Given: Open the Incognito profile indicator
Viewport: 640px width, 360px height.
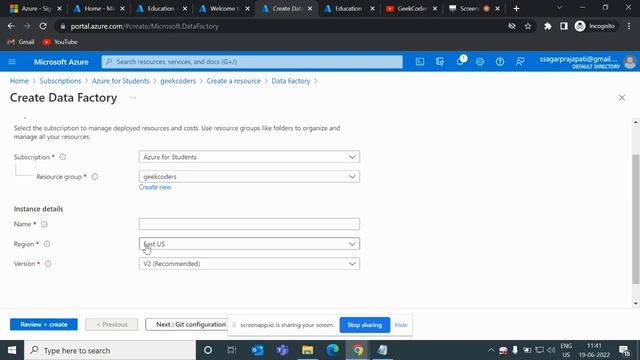Looking at the screenshot, I should pyautogui.click(x=595, y=26).
